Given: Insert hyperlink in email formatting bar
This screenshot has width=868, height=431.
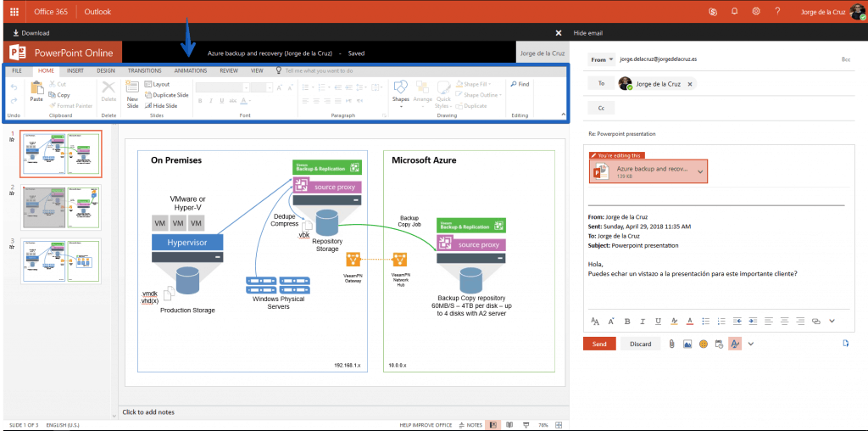Looking at the screenshot, I should 816,321.
